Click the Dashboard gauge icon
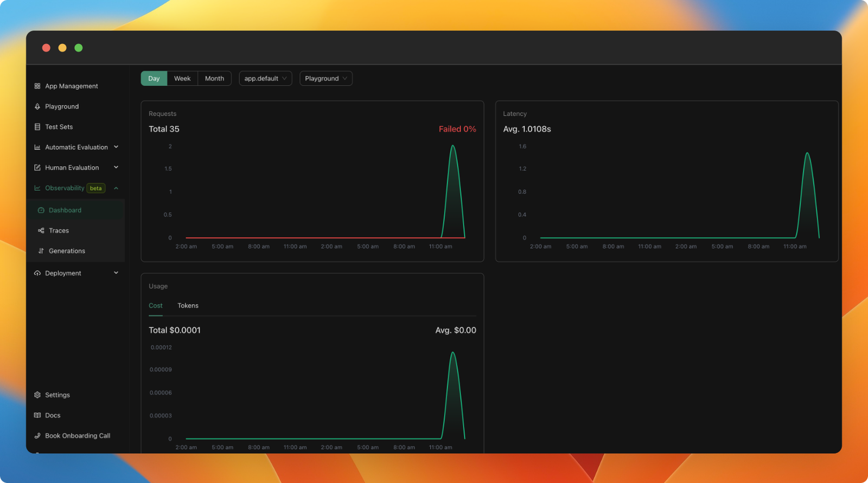The image size is (868, 483). point(41,210)
